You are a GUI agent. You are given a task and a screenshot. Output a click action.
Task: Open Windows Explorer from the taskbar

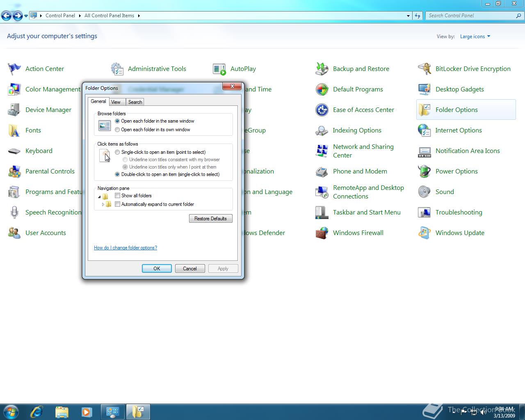[62, 412]
